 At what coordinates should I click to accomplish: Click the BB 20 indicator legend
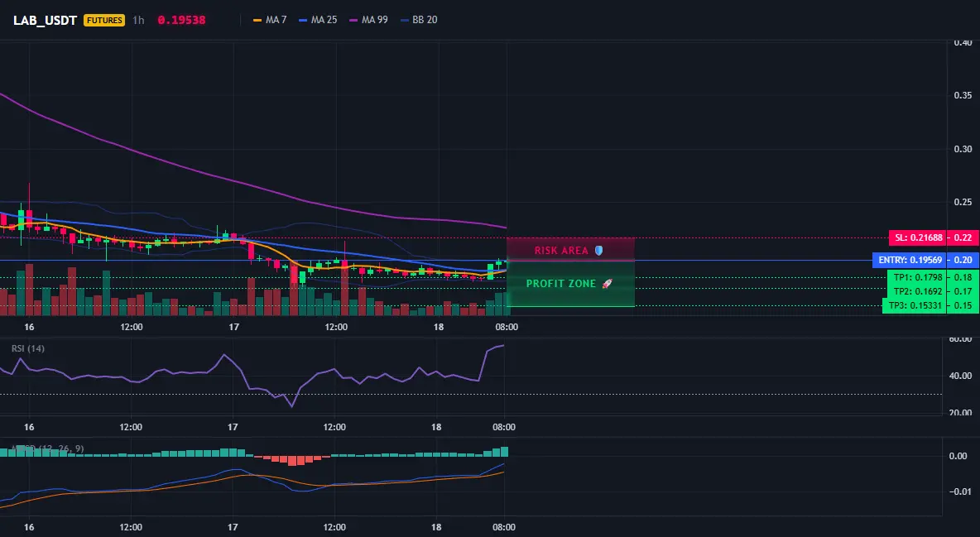tap(419, 20)
